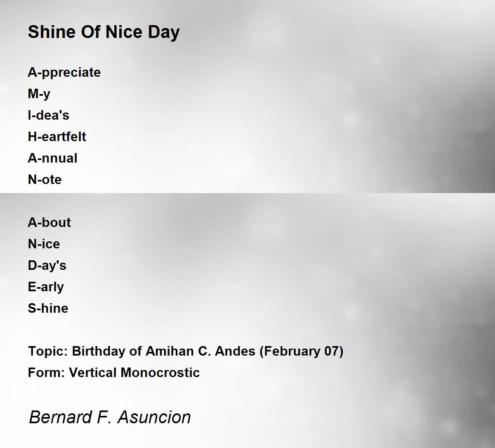This screenshot has height=448, width=495.
Task: Select the line D-ay's
Action: click(x=47, y=266)
